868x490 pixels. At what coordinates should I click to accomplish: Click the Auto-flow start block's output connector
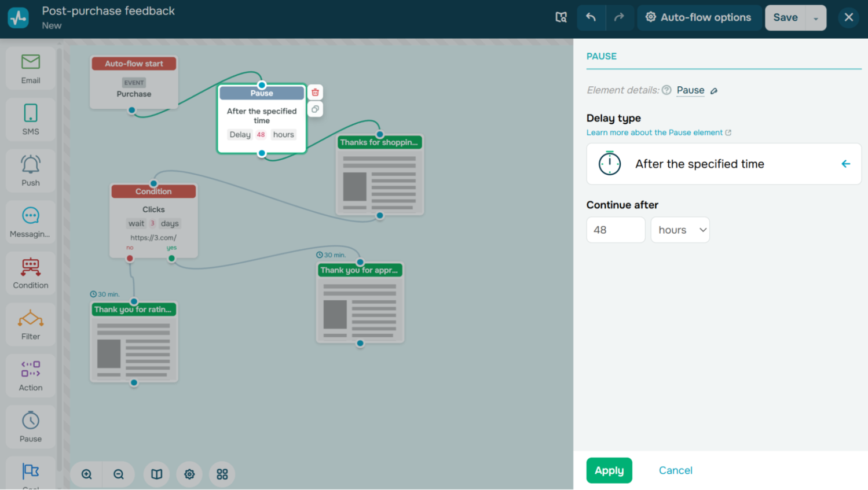132,110
